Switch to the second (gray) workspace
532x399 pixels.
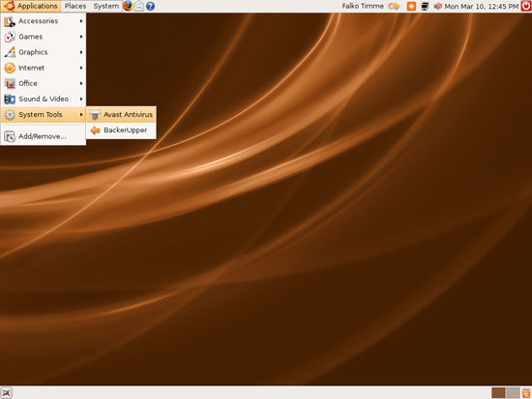[513, 393]
